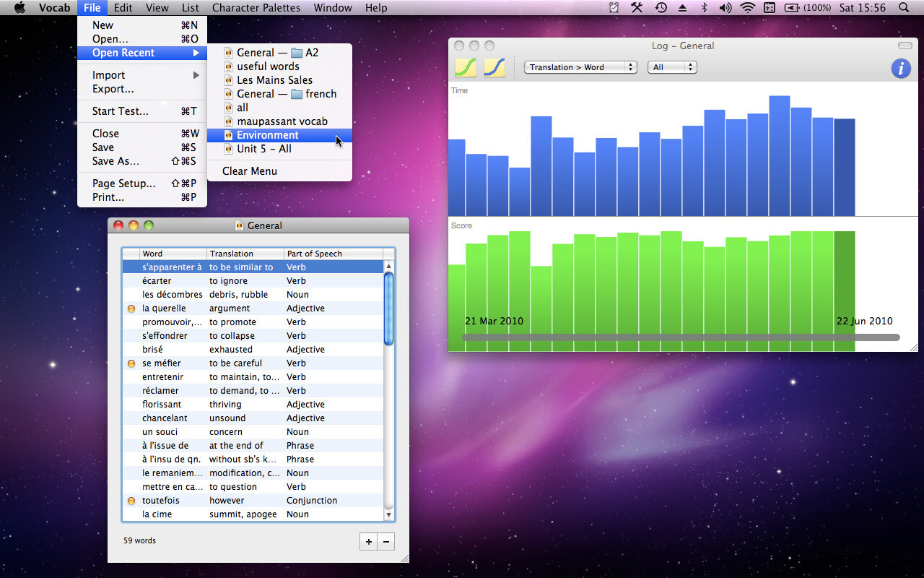Click the Wi-Fi status icon
Viewport: 924px width, 578px height.
click(x=748, y=8)
